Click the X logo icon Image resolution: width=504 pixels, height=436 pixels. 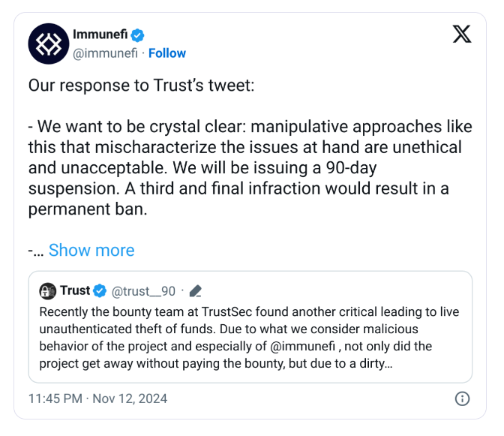click(462, 34)
